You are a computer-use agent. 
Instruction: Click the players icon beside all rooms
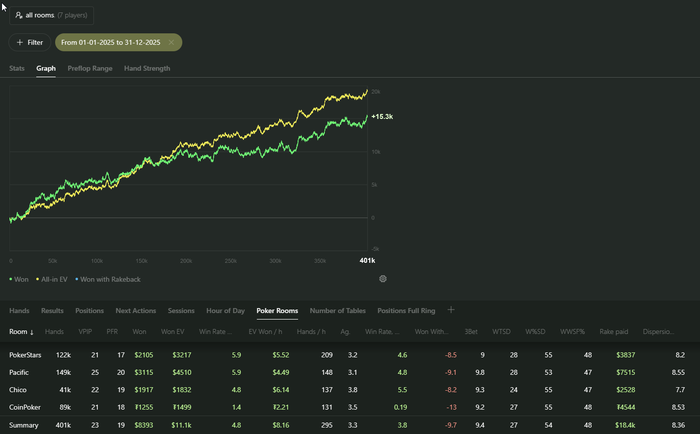18,15
